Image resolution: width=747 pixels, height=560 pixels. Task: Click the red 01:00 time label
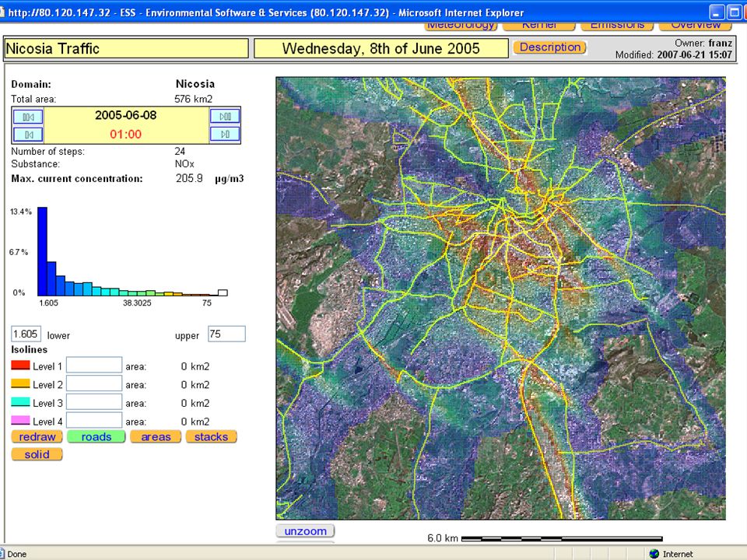[x=126, y=135]
